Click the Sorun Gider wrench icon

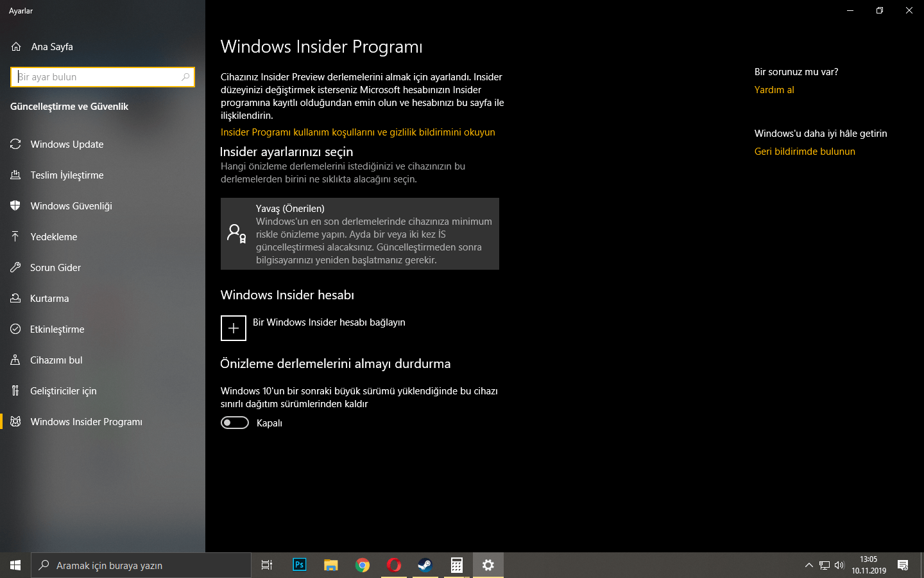coord(15,268)
